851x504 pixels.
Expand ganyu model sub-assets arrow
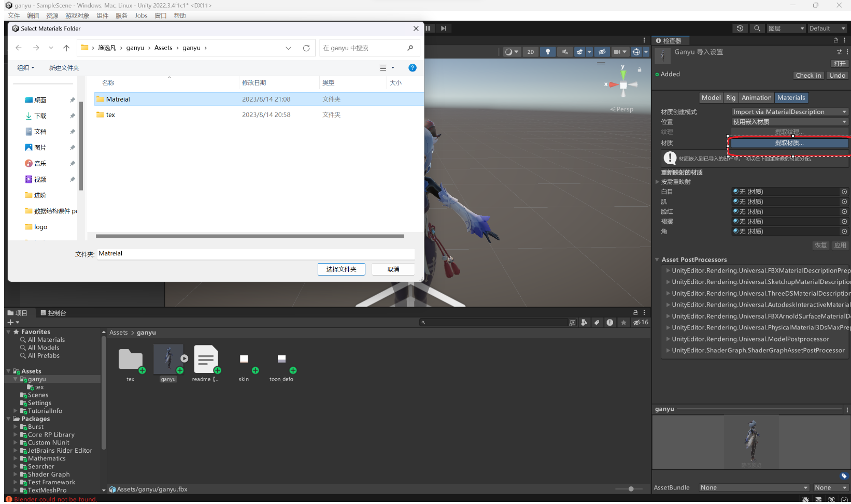pos(185,358)
